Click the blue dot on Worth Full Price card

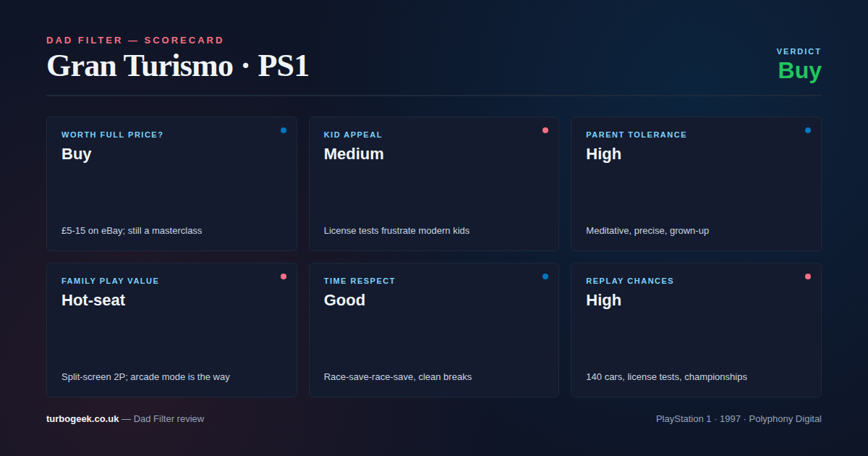pos(284,130)
